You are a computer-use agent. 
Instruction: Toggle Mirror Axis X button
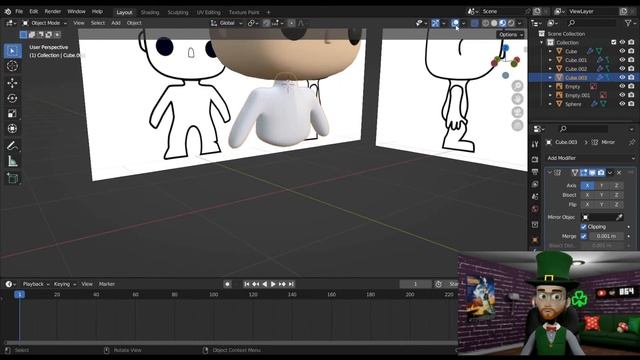[x=587, y=185]
